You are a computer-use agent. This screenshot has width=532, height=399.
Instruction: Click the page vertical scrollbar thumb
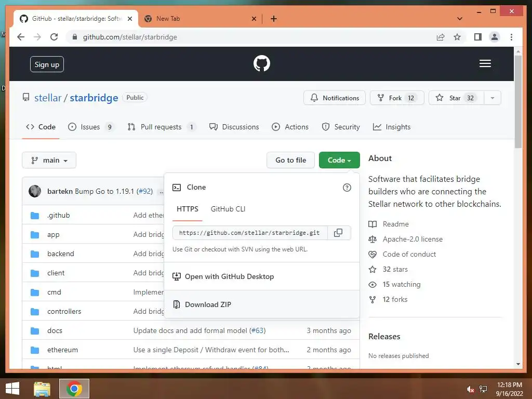(518, 102)
